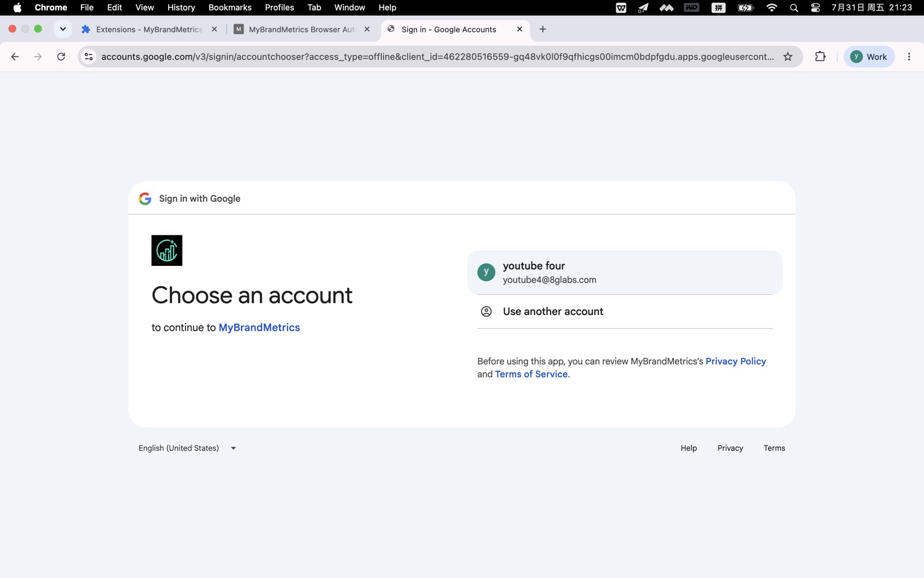Bookmark this page with the star icon
Viewport: 924px width, 578px height.
coord(788,57)
